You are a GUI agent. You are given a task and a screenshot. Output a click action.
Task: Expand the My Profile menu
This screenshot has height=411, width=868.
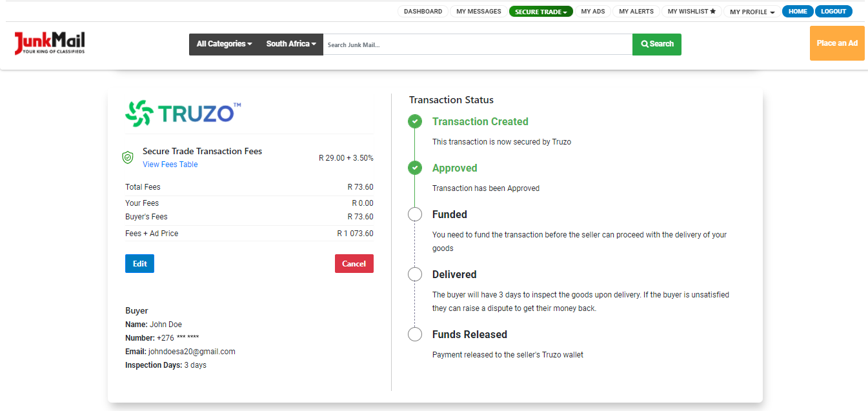tap(752, 12)
